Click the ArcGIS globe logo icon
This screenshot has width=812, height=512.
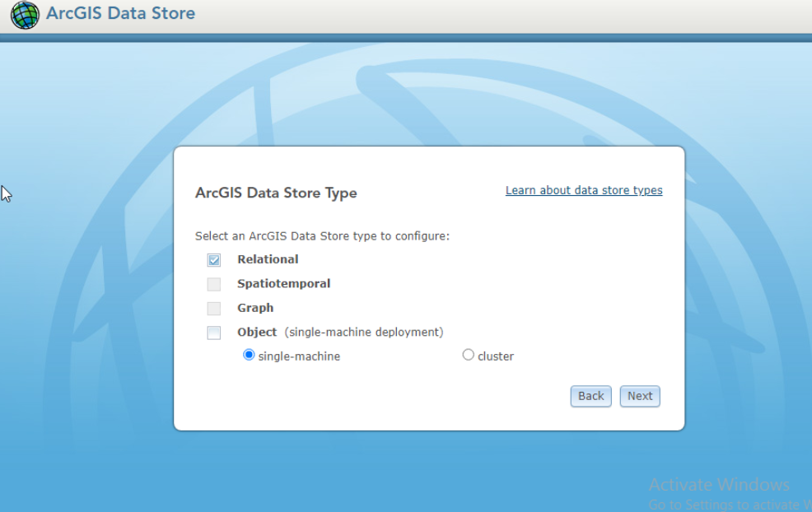(x=25, y=15)
